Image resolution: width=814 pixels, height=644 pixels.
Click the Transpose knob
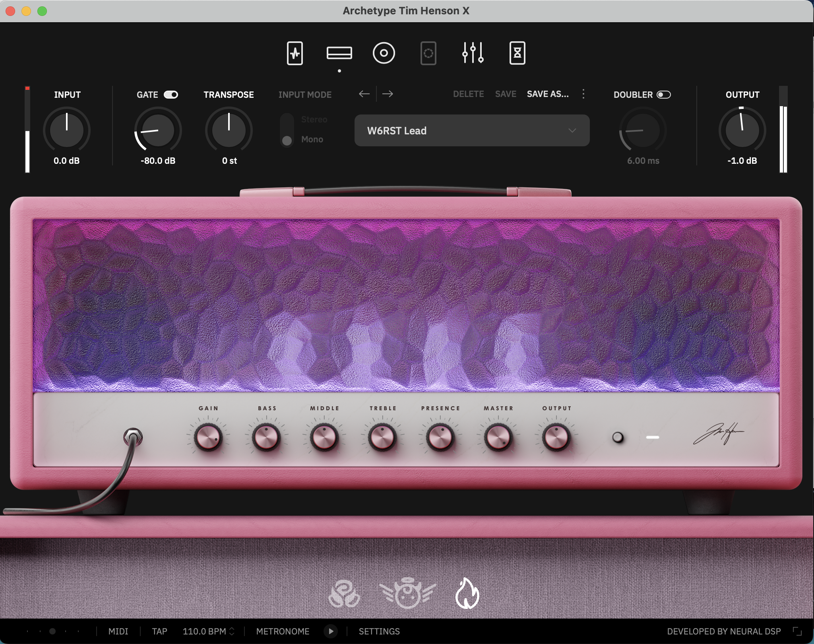click(x=229, y=130)
